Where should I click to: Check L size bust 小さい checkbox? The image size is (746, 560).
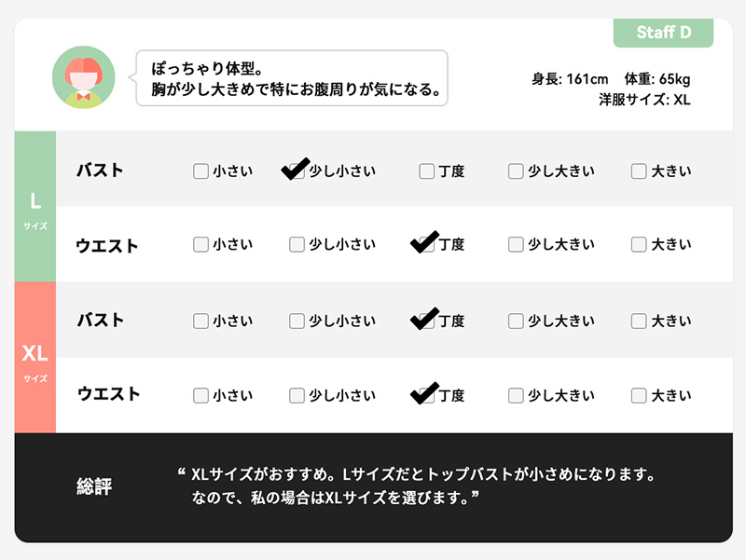200,171
